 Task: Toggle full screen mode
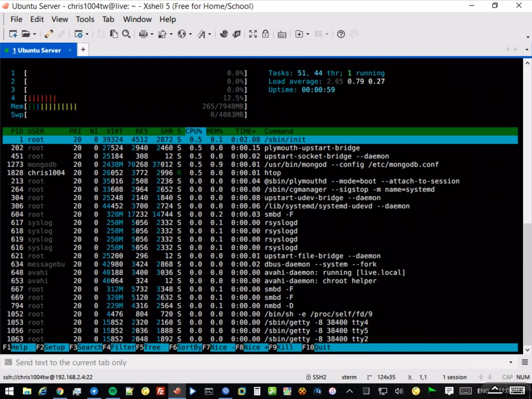[253, 34]
